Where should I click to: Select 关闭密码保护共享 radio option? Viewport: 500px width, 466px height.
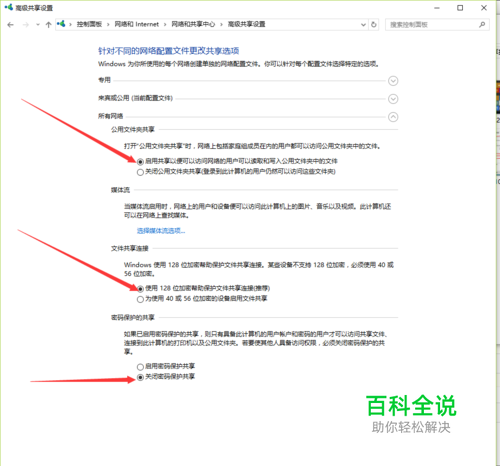click(140, 377)
